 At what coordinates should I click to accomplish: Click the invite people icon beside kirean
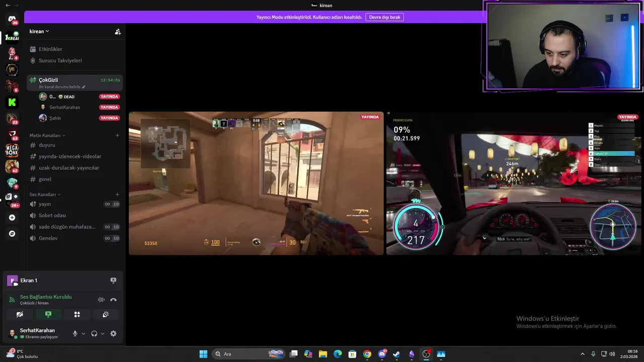(118, 32)
